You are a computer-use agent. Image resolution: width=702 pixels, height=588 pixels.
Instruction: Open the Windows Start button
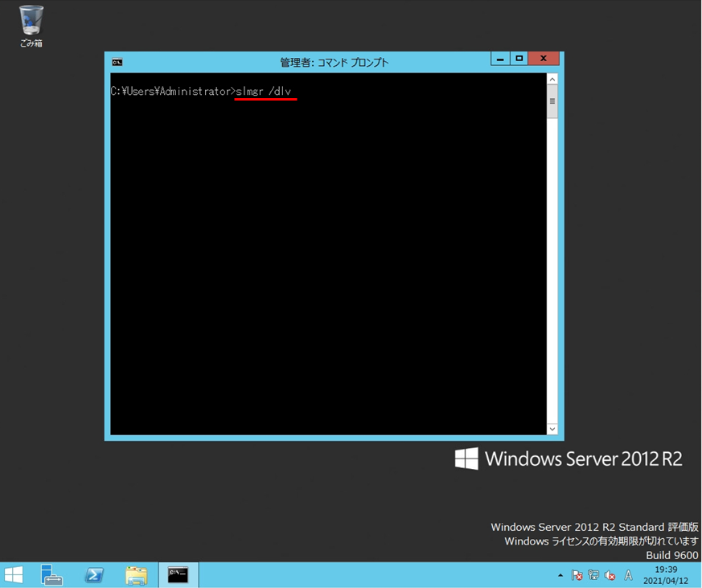coord(14,574)
